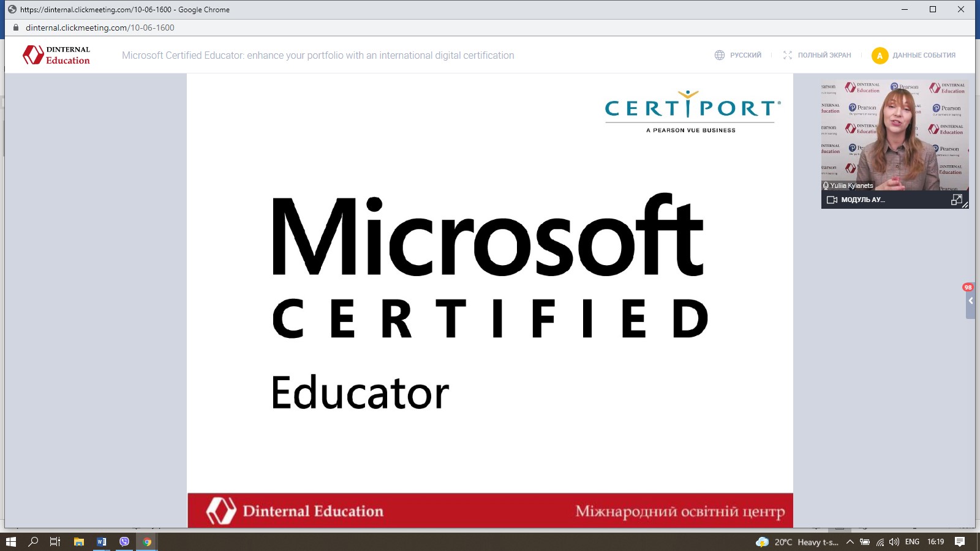Click the yellow A profile avatar

tap(880, 56)
